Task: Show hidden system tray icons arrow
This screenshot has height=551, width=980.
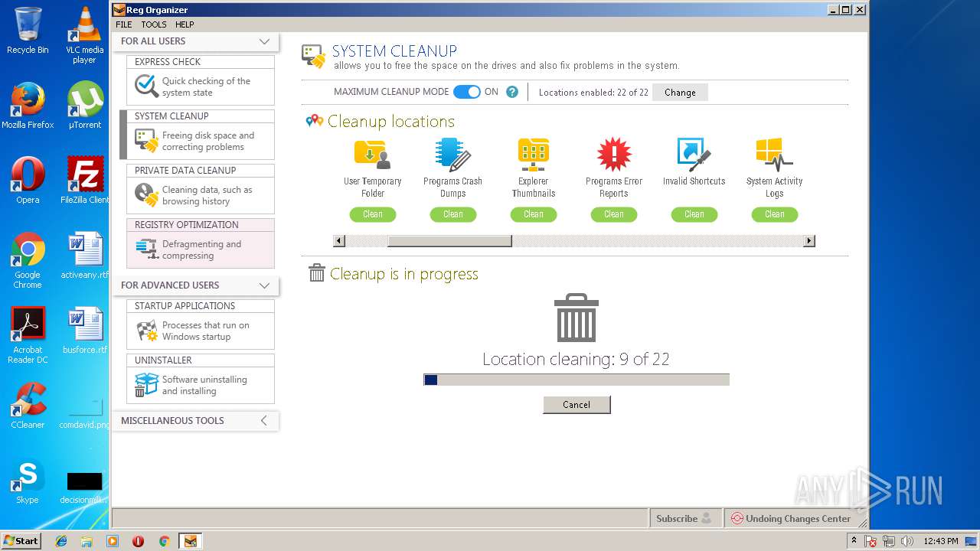Action: pos(854,541)
